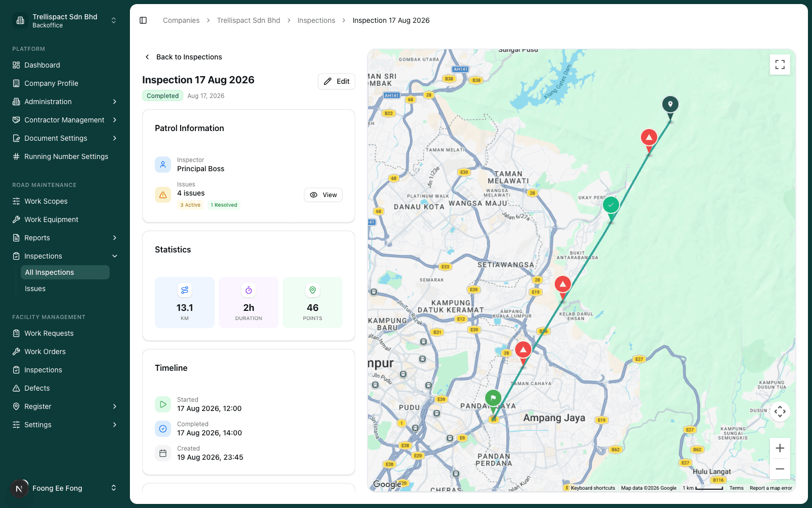Expand the Administration menu chevron
The image size is (812, 508).
pyautogui.click(x=115, y=102)
